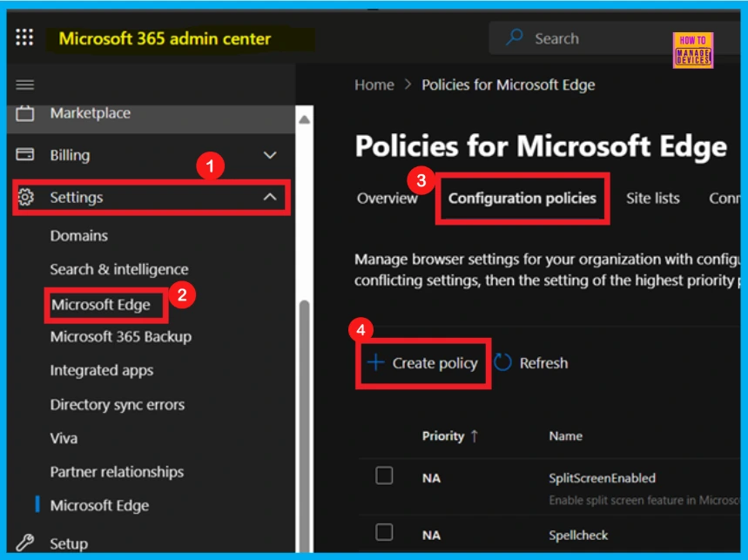Open the Spellcheck policy
748x560 pixels.
578,536
